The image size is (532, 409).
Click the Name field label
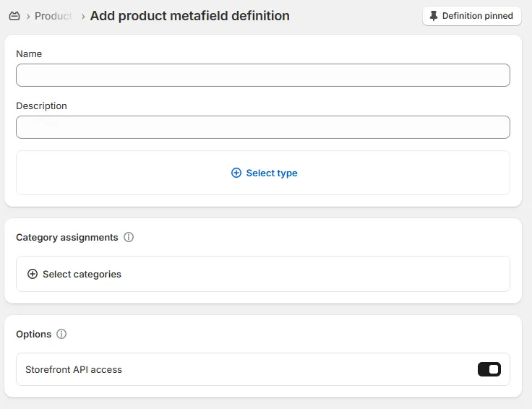tap(29, 54)
